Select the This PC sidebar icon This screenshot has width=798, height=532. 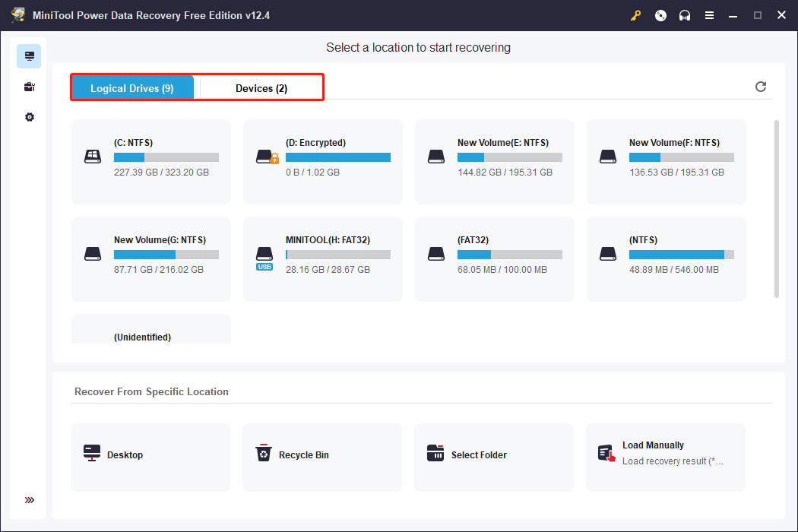pos(29,56)
